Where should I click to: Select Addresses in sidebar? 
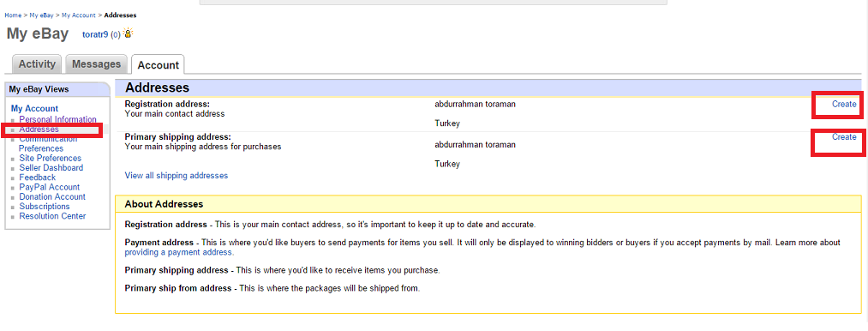[39, 129]
